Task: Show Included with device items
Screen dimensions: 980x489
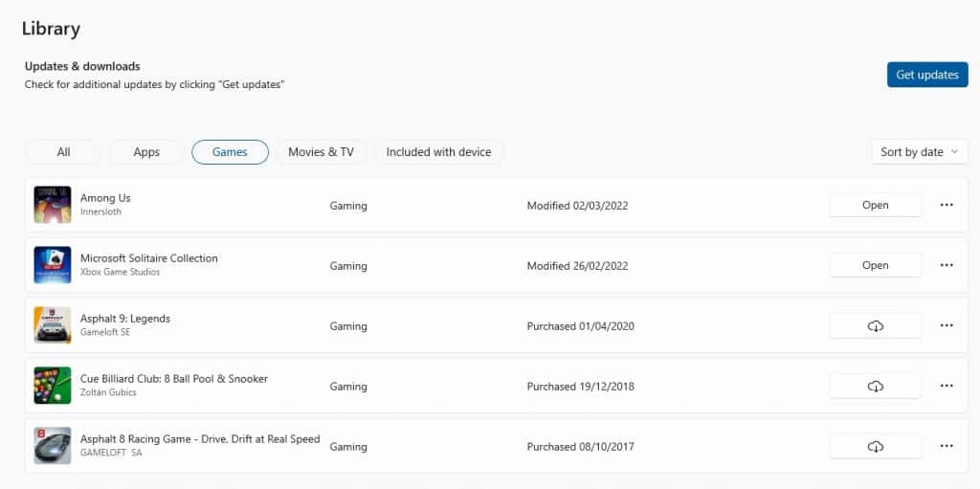Action: pos(438,152)
